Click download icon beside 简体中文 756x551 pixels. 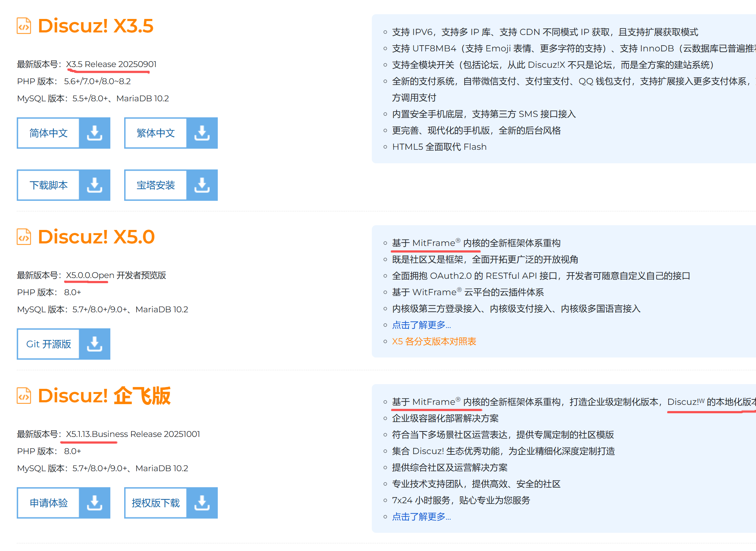[94, 133]
